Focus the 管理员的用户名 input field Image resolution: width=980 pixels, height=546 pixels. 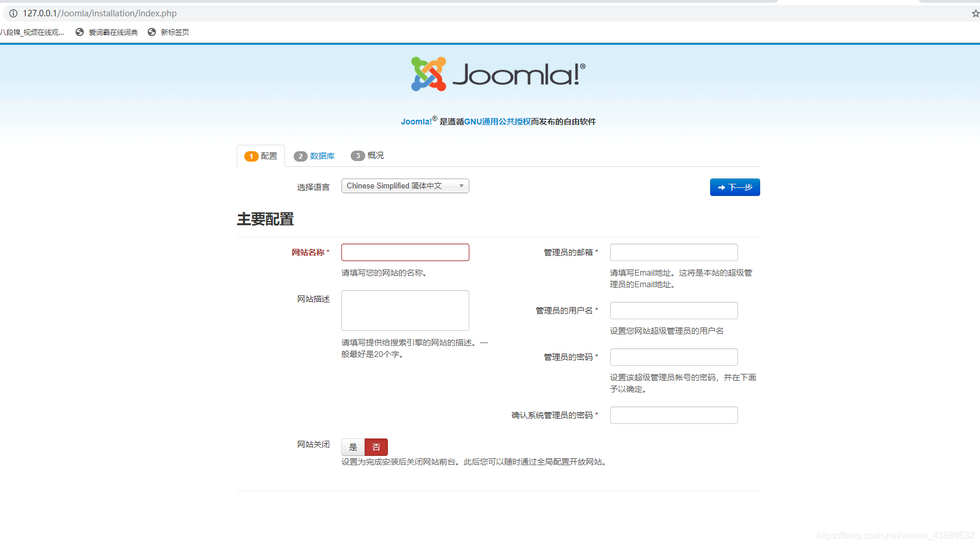(674, 311)
